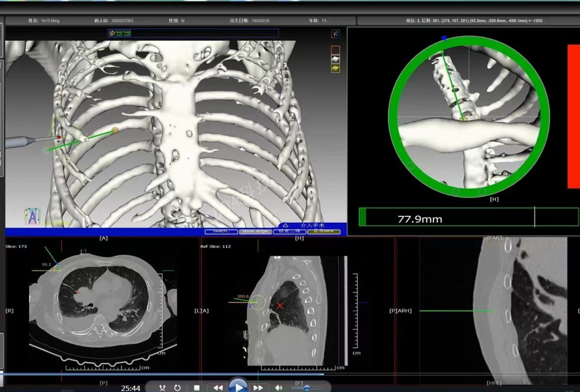Screen dimensions: 580x392
Task: Click the first green cube view icon
Action: [x=119, y=33]
